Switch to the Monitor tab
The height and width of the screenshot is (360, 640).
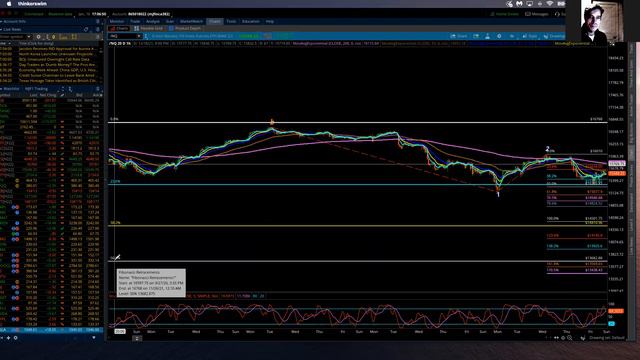point(117,21)
